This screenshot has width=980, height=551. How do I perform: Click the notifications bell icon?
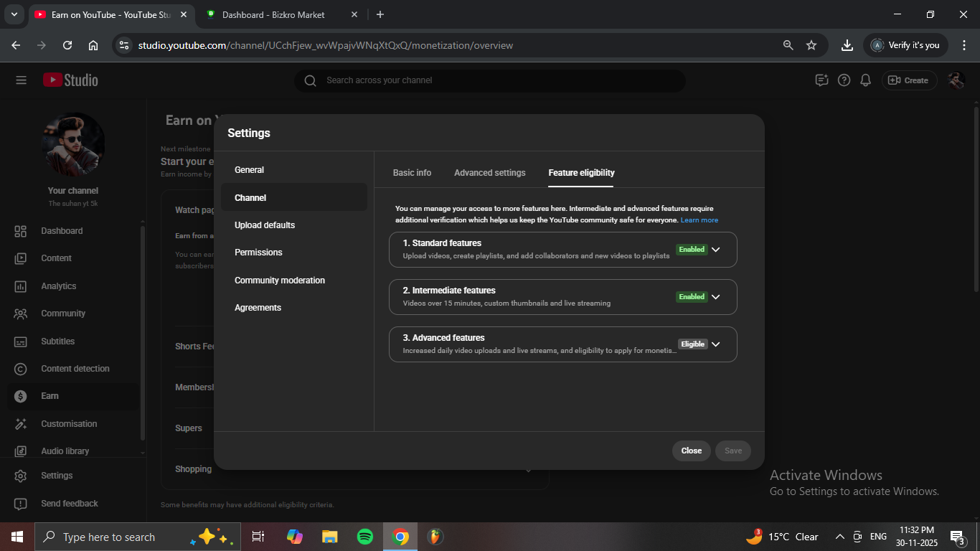pyautogui.click(x=866, y=80)
